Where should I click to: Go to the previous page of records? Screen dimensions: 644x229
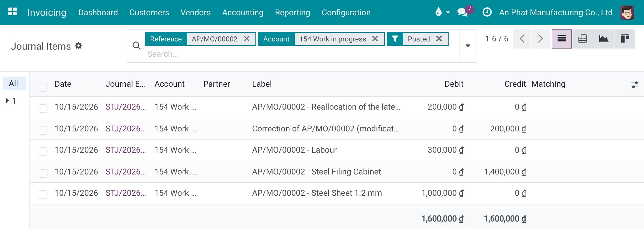(522, 39)
